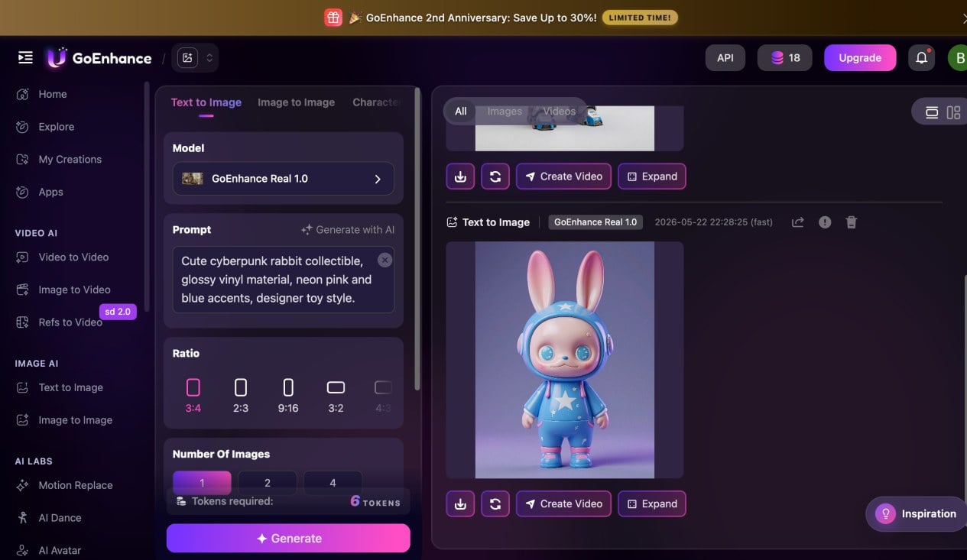Select Video to Video tool
This screenshot has width=967, height=560.
click(x=73, y=257)
